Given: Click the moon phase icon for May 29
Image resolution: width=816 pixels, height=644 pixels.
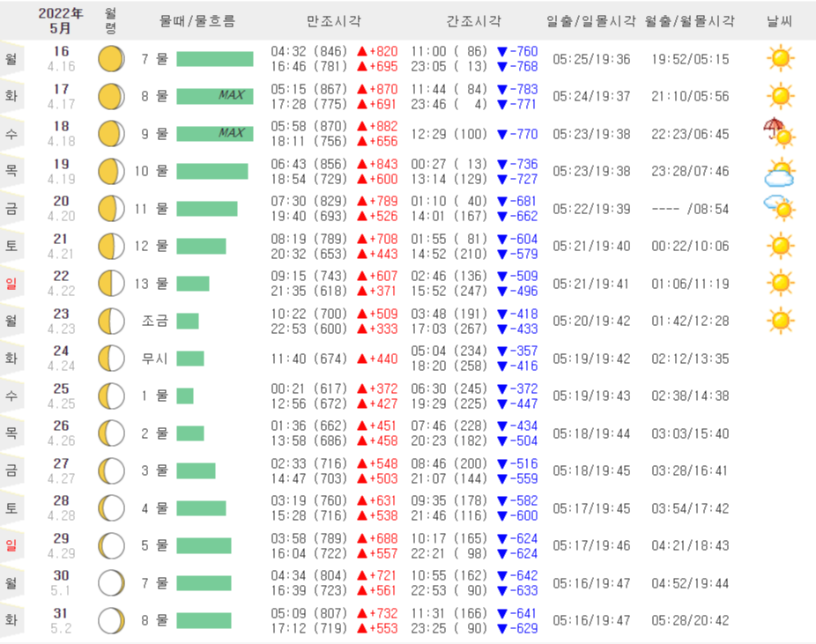Looking at the screenshot, I should coord(111,545).
